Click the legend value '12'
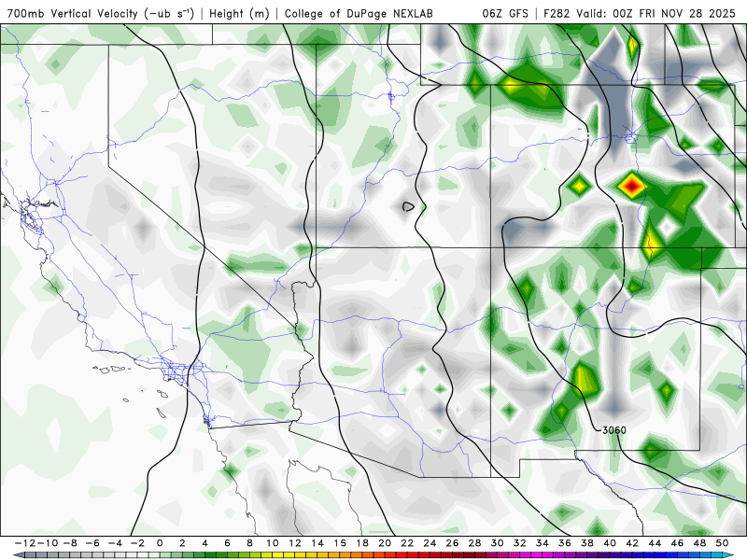747x560 pixels. pyautogui.click(x=295, y=543)
